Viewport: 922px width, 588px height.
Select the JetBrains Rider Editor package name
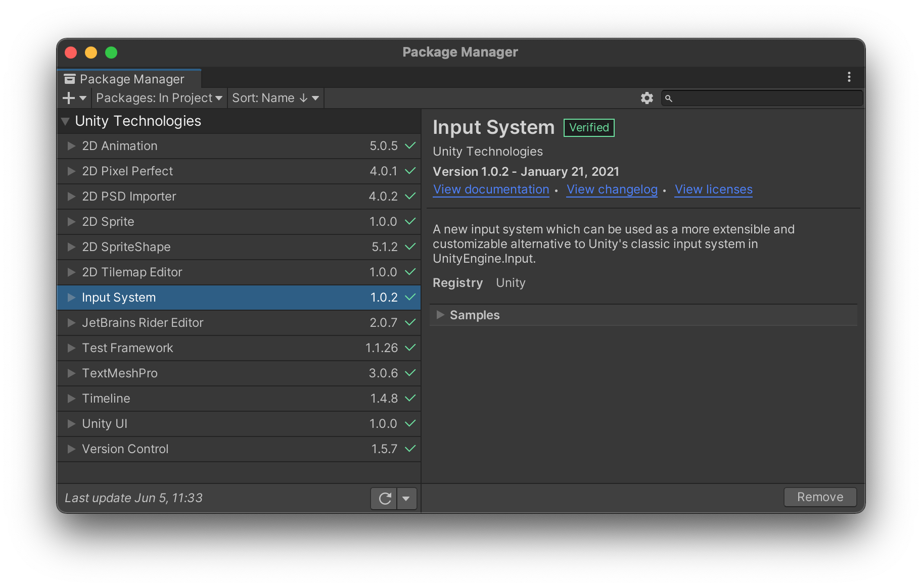[143, 323]
